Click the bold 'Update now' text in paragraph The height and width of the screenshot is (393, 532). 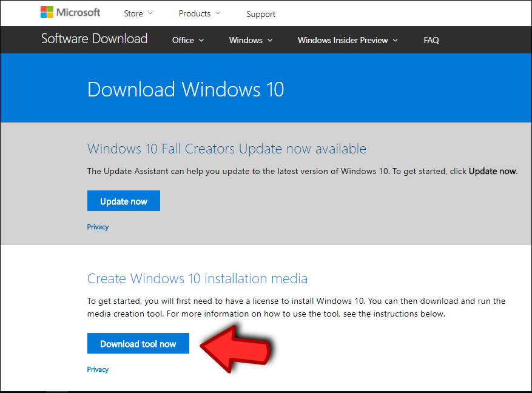click(x=493, y=171)
